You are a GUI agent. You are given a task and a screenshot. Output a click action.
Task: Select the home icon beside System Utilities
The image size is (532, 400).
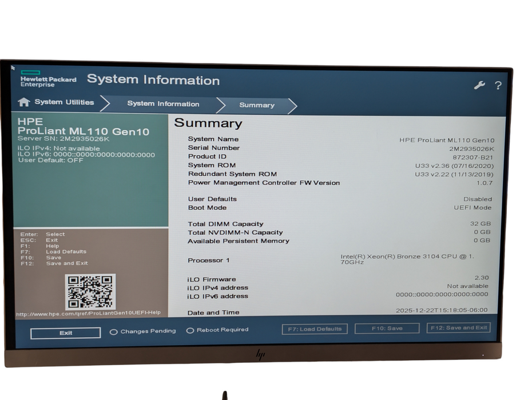tap(23, 102)
